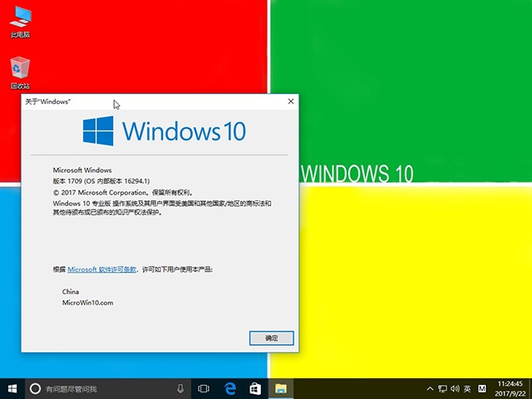The image size is (532, 399).
Task: Open the Windows Start menu
Action: (x=12, y=388)
